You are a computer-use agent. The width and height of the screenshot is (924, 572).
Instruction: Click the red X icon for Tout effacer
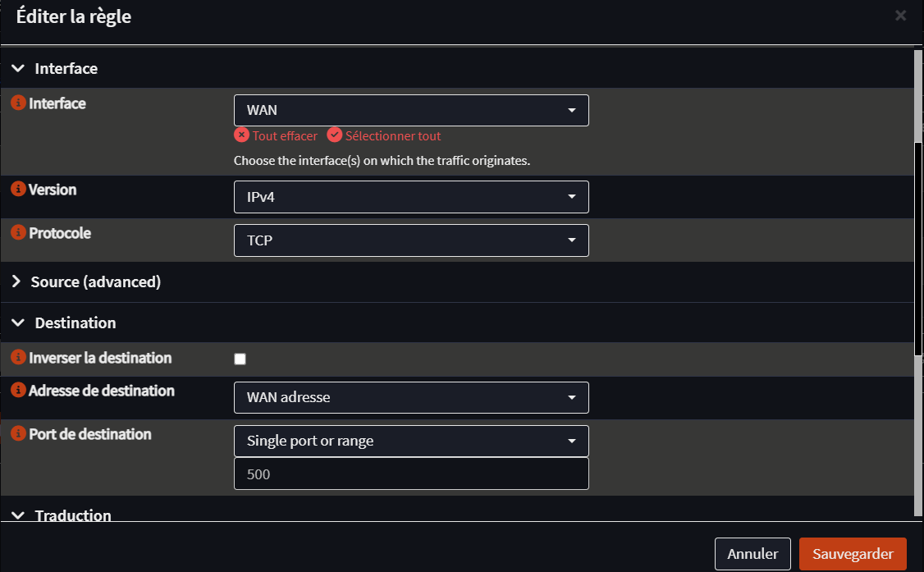pyautogui.click(x=241, y=135)
